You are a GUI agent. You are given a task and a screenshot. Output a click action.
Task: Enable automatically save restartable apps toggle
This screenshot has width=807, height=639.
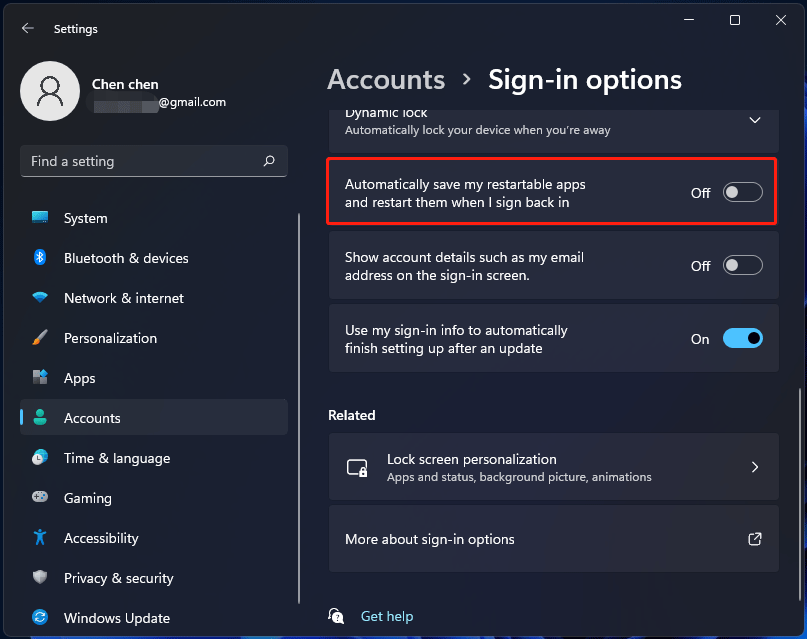(742, 191)
